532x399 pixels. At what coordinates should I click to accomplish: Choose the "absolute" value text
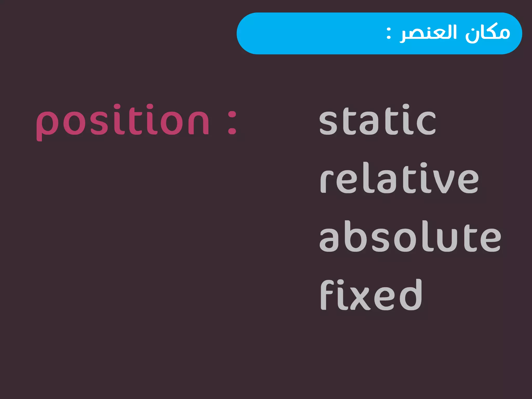click(410, 236)
